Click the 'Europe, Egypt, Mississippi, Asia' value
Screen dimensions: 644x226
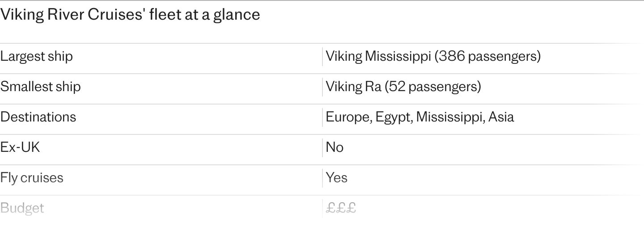tap(419, 117)
